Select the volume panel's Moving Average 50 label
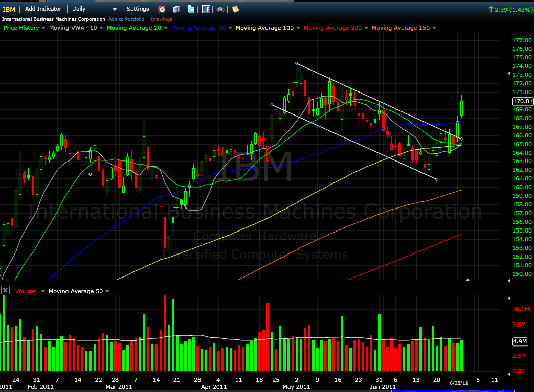Viewport: 534px width, 392px height. (x=76, y=291)
